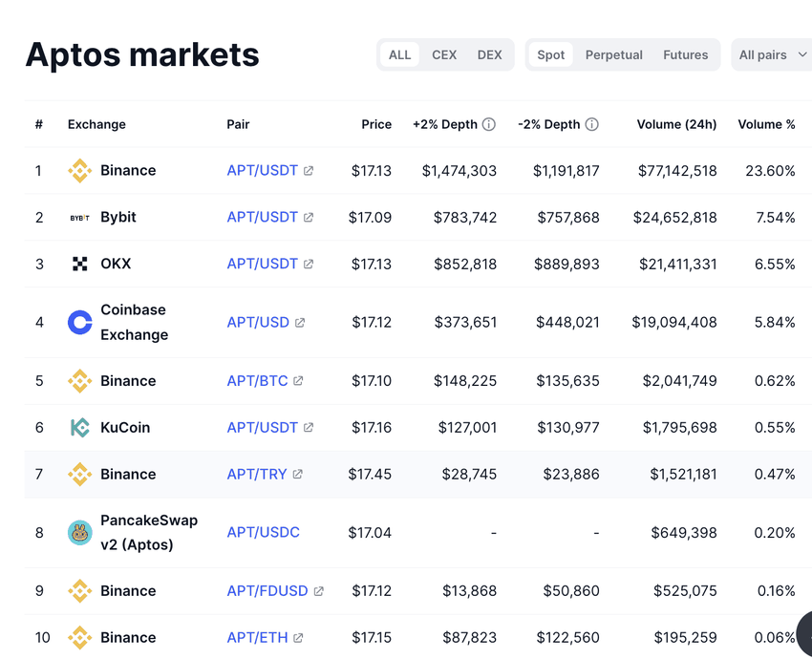Click the $783,742 depth value
The image size is (812, 659).
(465, 218)
